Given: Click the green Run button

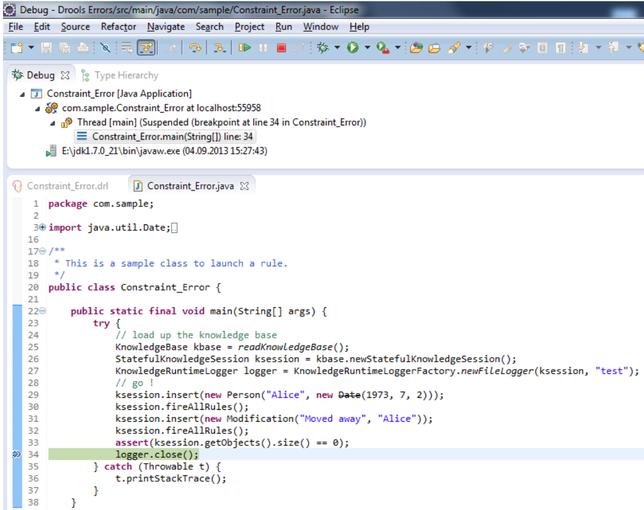Looking at the screenshot, I should (x=352, y=47).
